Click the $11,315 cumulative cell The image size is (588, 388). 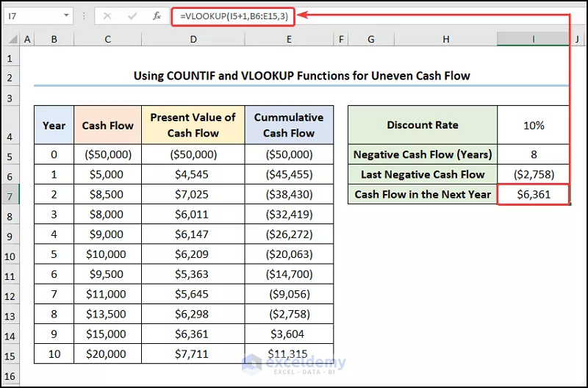pos(289,353)
